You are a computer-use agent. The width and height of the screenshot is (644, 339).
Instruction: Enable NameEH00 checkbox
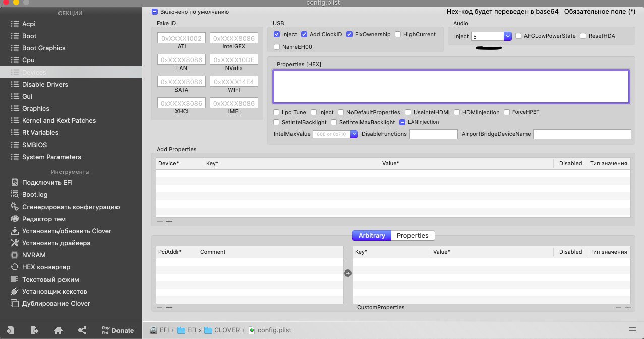(277, 47)
